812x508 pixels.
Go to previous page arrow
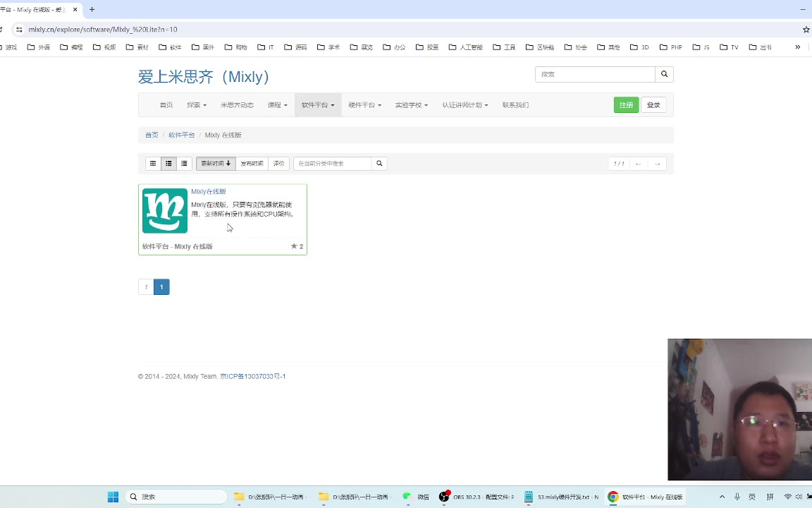click(639, 164)
